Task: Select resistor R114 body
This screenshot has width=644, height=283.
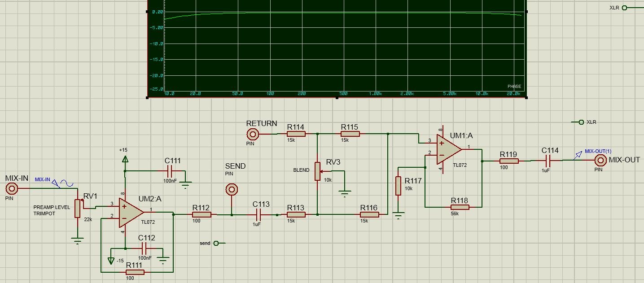Action: coord(296,134)
